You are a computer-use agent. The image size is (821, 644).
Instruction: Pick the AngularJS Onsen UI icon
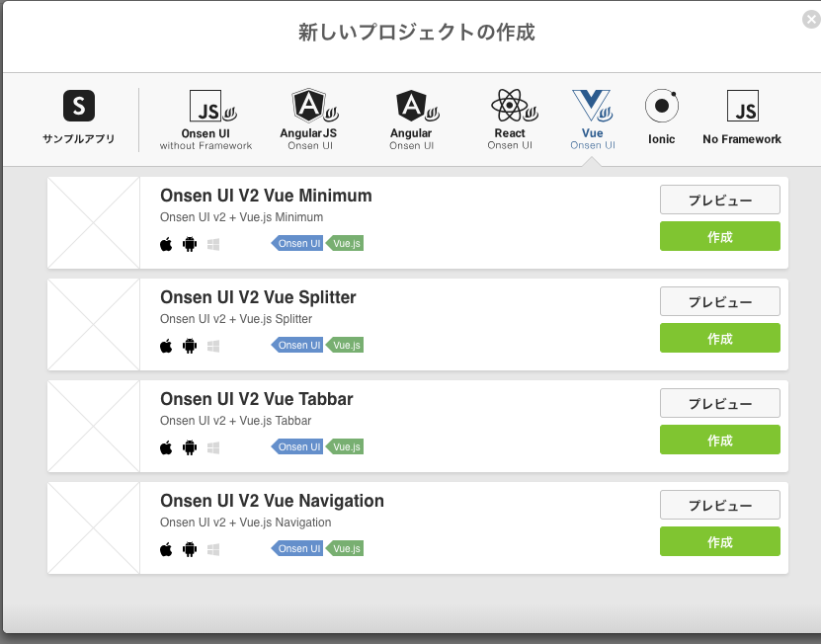pyautogui.click(x=315, y=106)
